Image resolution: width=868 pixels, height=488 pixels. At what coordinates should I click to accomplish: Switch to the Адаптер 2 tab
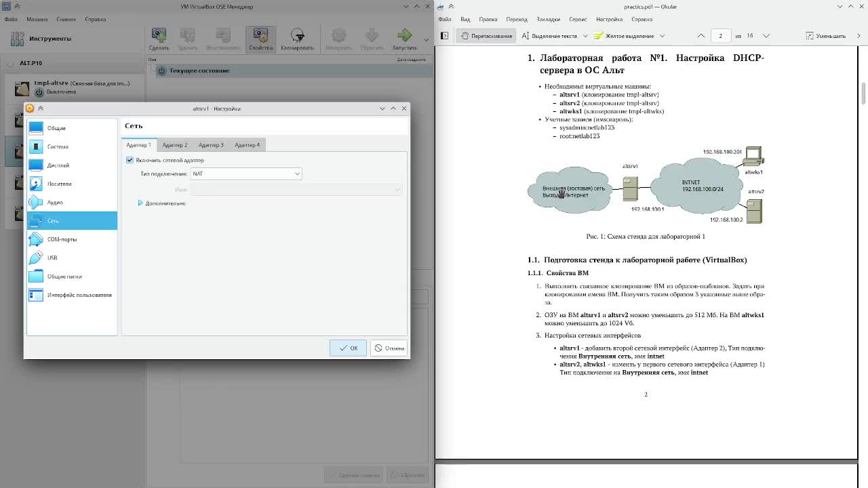175,145
